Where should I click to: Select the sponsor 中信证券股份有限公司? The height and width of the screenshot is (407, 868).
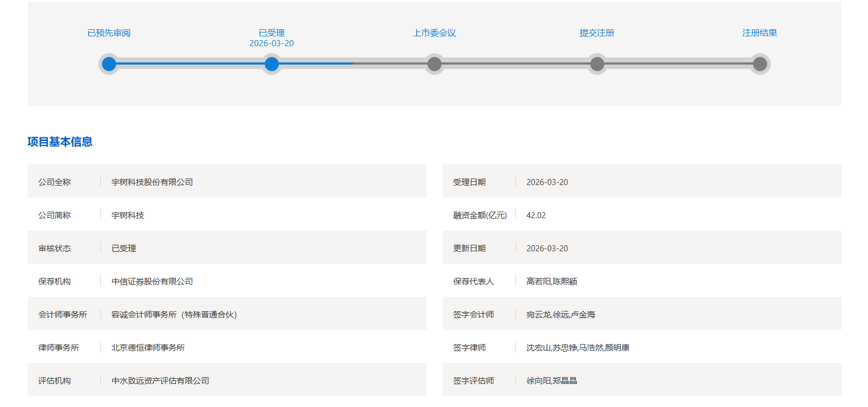click(x=152, y=282)
